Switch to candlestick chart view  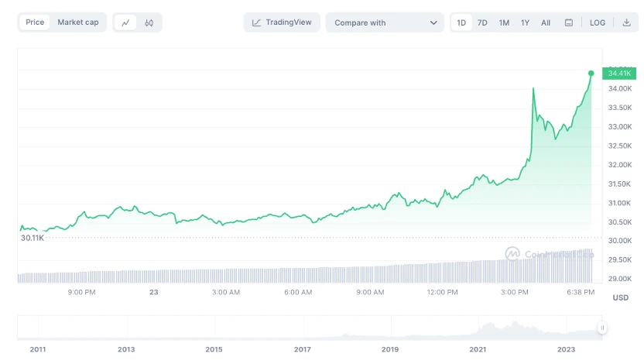pyautogui.click(x=149, y=22)
